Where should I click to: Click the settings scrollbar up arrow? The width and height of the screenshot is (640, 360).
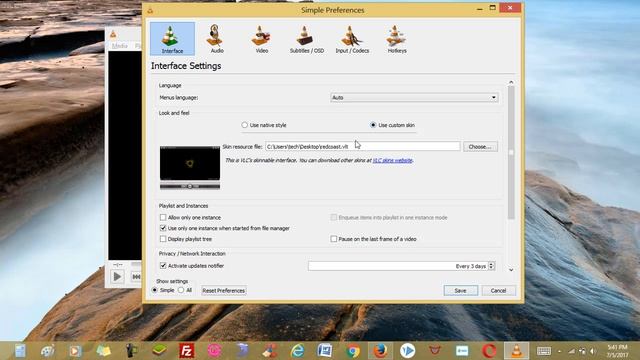pyautogui.click(x=511, y=82)
